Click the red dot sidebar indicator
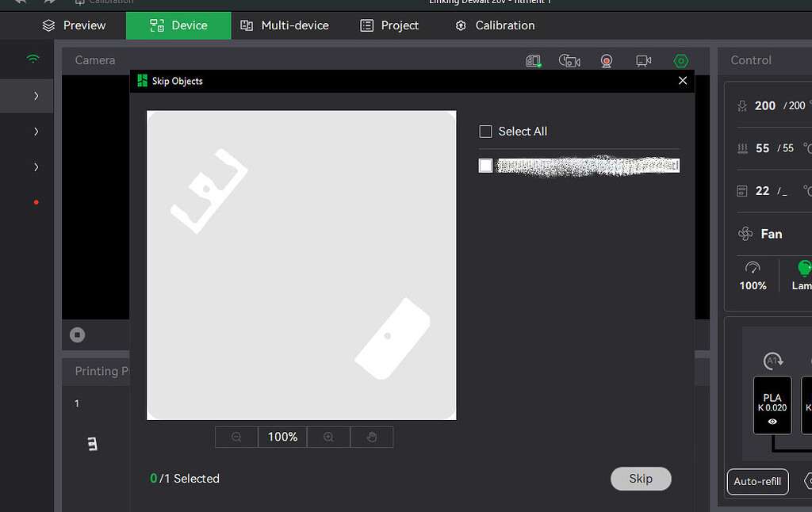This screenshot has width=812, height=512. point(36,202)
